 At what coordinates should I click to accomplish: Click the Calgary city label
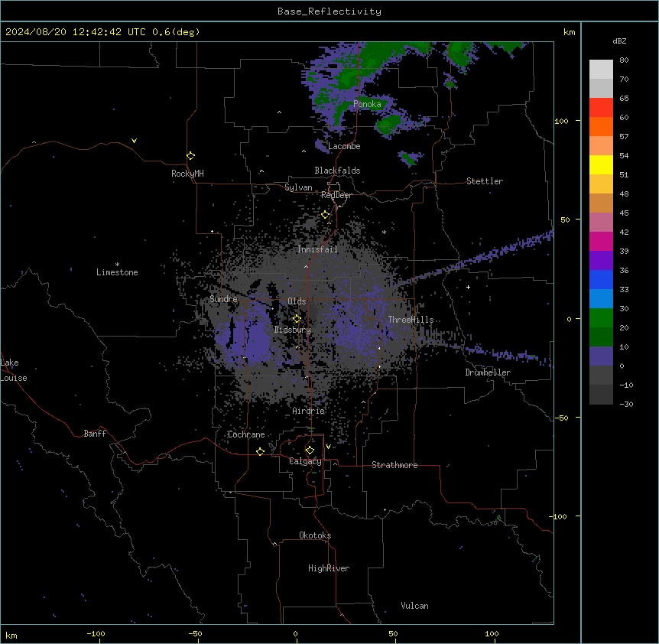pos(306,461)
